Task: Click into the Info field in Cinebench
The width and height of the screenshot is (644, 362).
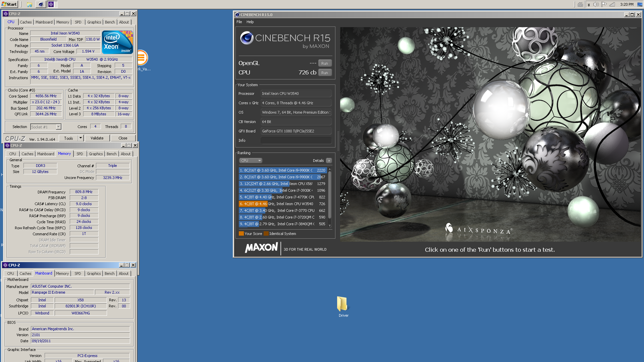Action: [x=296, y=140]
